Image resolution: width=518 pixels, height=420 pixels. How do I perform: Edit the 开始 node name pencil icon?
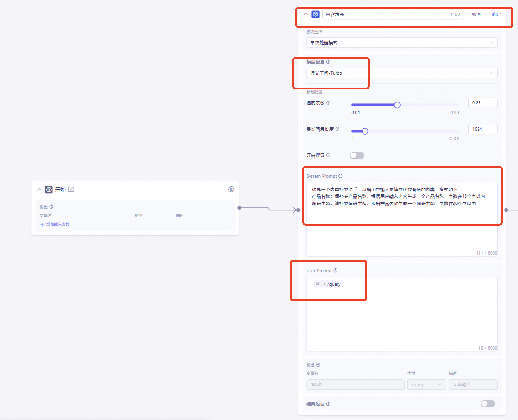(71, 189)
